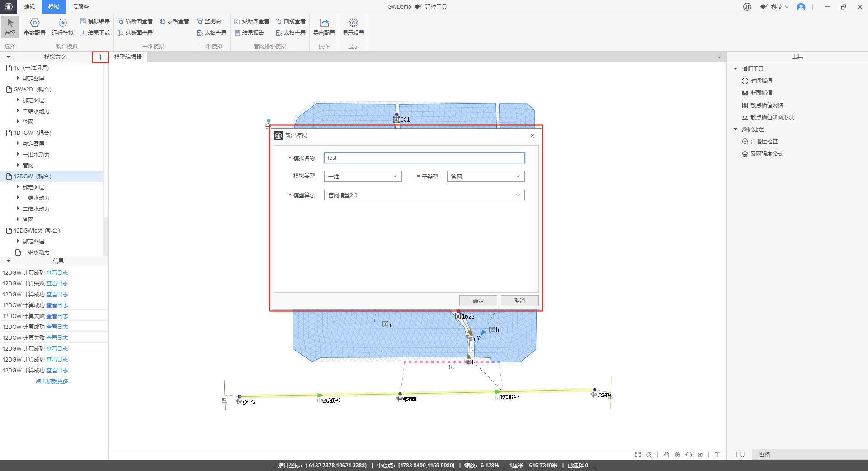Open model editor tab bar dropdown arrow

coord(719,57)
